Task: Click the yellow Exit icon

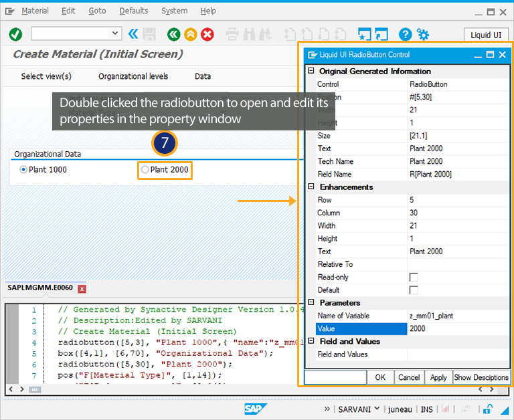Action: [191, 34]
